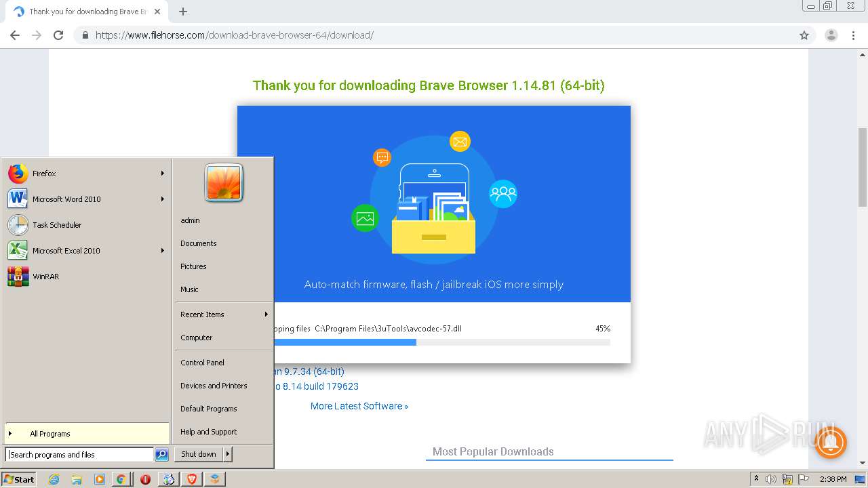Viewport: 868px width, 488px height.
Task: Expand Recent Items submenu arrow
Action: pyautogui.click(x=267, y=314)
